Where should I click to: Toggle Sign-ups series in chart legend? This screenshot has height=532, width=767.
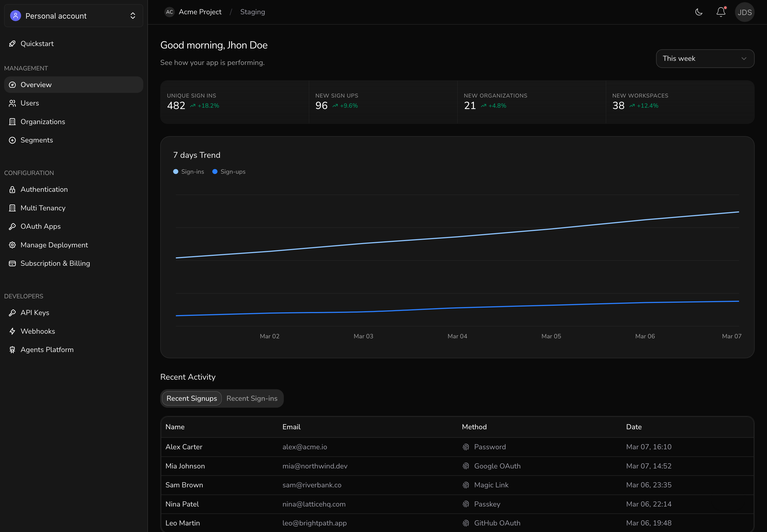229,172
